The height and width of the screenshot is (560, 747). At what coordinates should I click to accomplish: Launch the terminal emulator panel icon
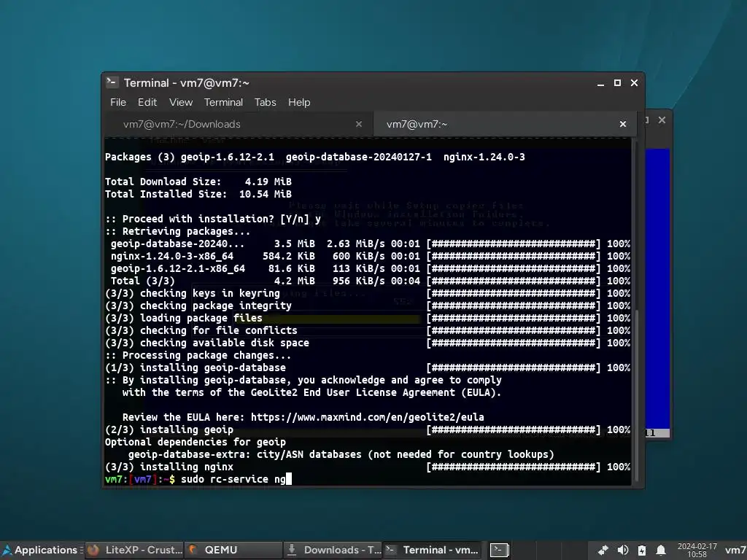tap(499, 550)
